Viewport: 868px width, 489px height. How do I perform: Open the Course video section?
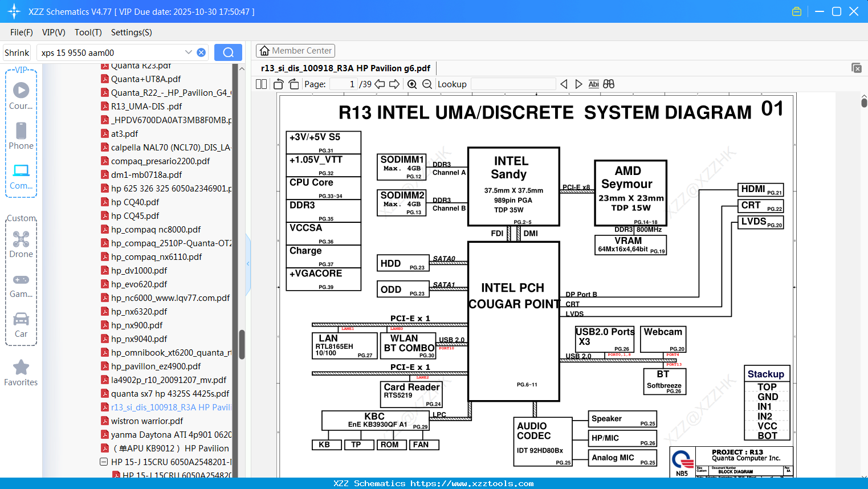(x=21, y=96)
